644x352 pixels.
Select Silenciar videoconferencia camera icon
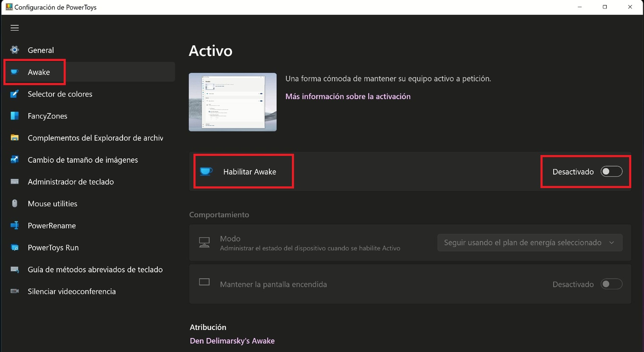click(14, 291)
